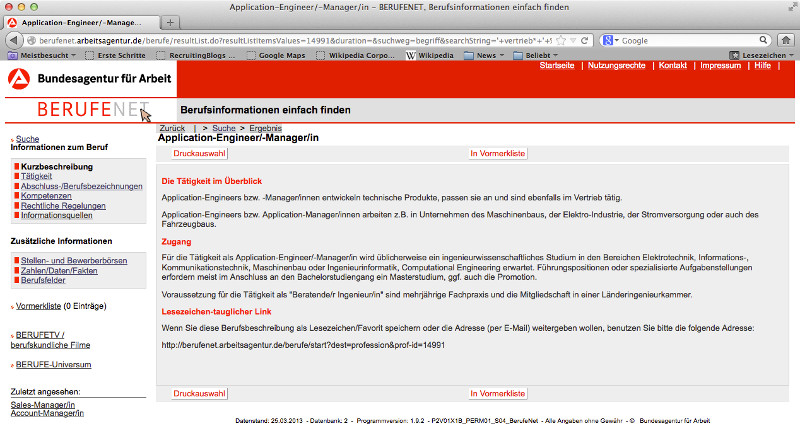This screenshot has width=800, height=426.
Task: Select Kurzbeschreibung in the sidebar menu
Action: coord(57,166)
